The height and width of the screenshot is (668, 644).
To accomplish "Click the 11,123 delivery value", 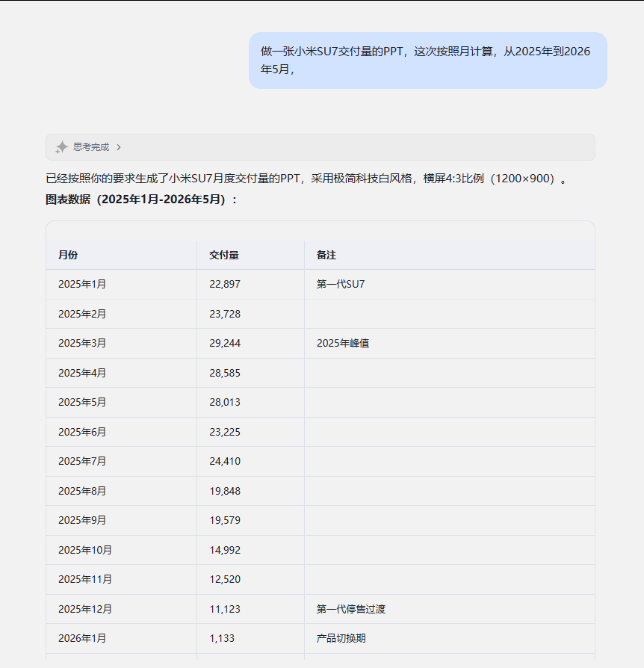I will (x=225, y=609).
